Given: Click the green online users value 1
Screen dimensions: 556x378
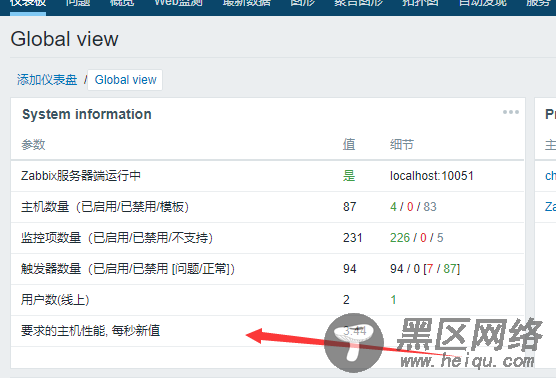Looking at the screenshot, I should pos(393,300).
